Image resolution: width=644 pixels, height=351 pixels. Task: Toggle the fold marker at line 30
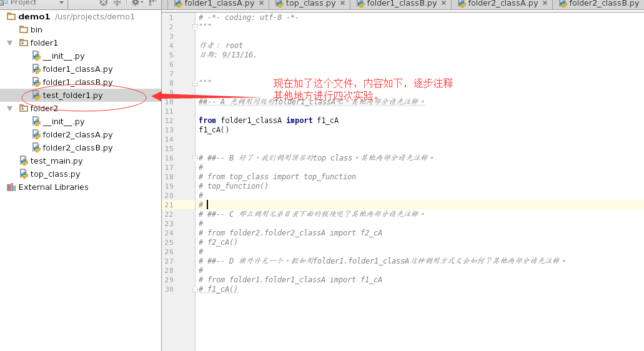tap(195, 289)
